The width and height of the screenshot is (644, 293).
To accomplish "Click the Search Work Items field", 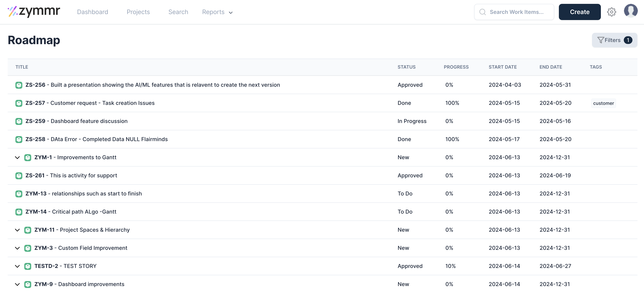I will click(x=514, y=12).
